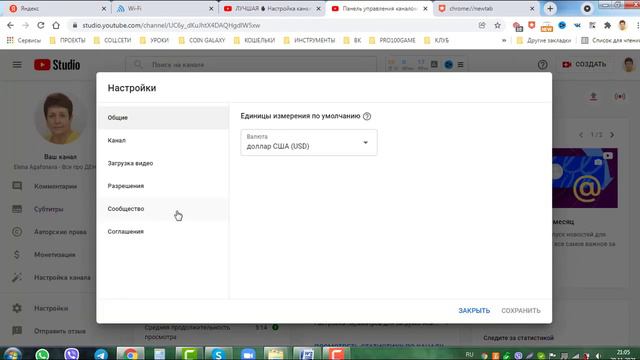The width and height of the screenshot is (640, 360).
Task: Click the СОХРАНИТЬ button
Action: [521, 311]
